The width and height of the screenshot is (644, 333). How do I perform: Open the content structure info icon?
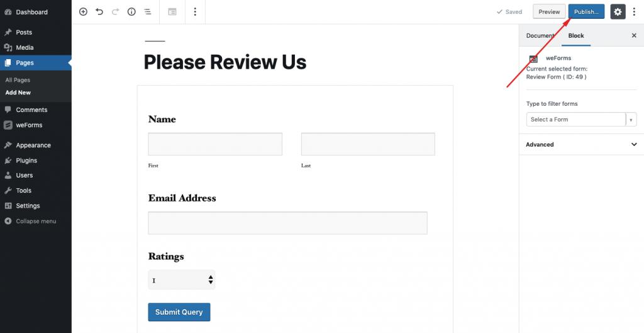pyautogui.click(x=131, y=12)
